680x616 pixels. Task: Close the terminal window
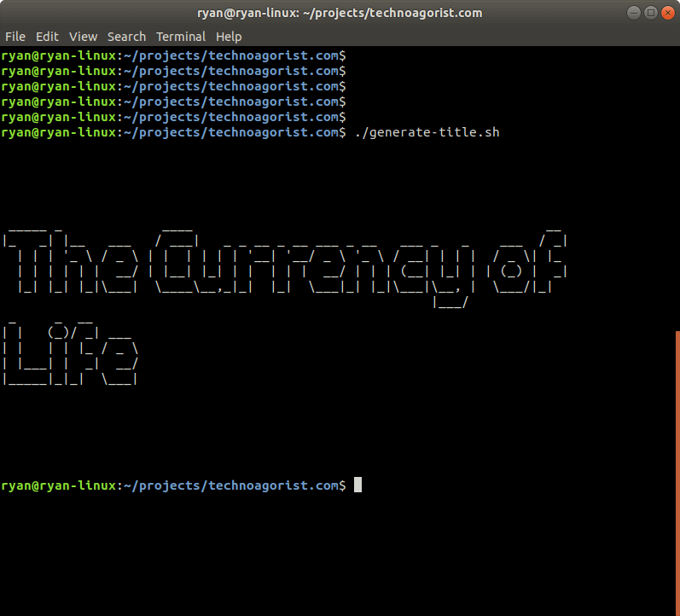(x=668, y=13)
